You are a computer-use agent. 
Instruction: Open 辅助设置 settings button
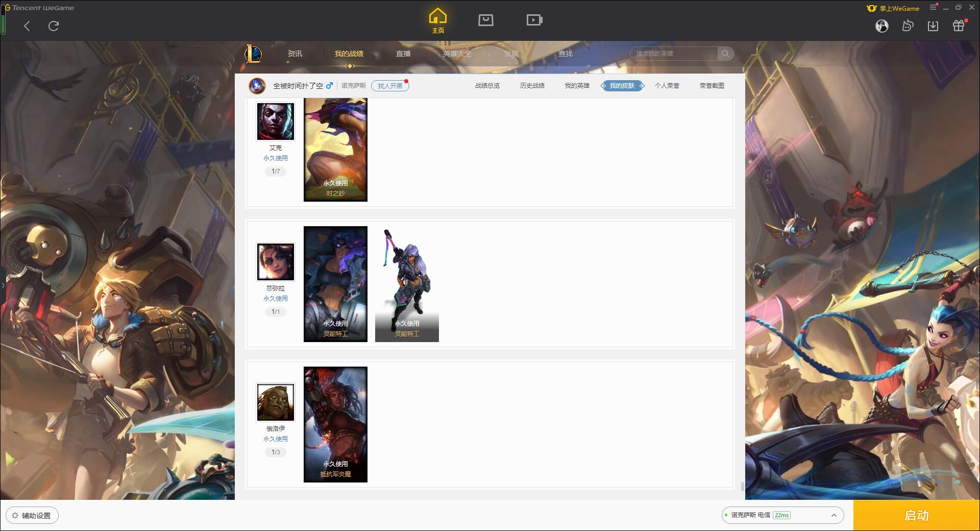(x=32, y=516)
